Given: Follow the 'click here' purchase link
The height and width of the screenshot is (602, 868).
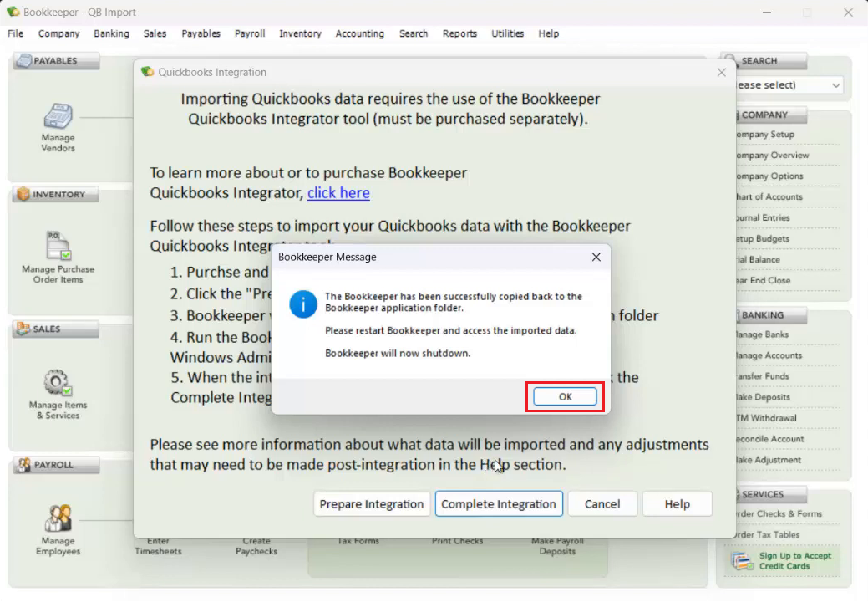Looking at the screenshot, I should tap(338, 193).
